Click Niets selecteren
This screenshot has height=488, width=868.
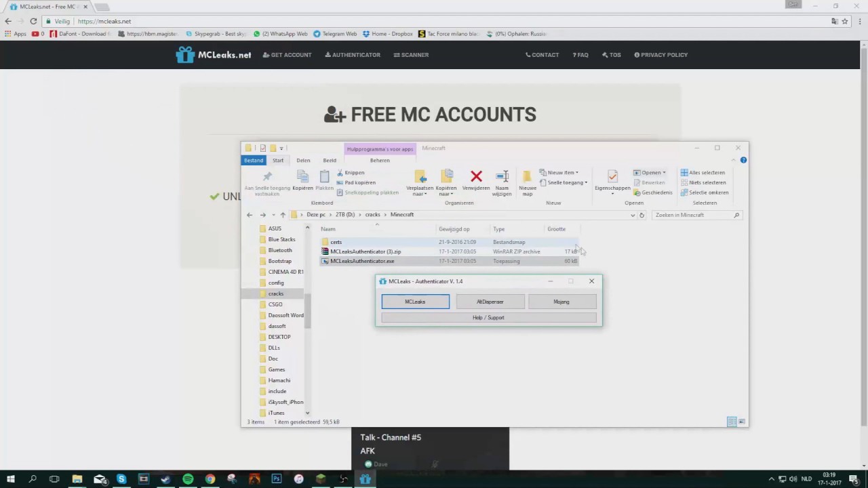(703, 182)
